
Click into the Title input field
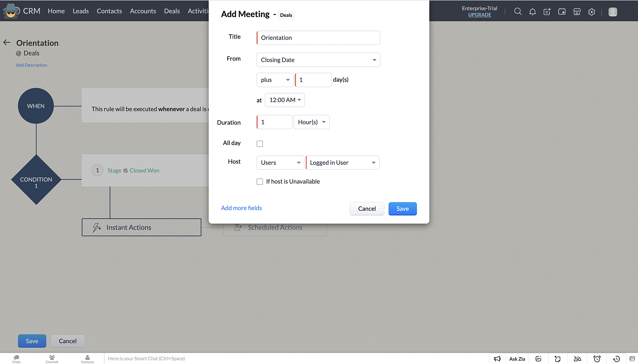pos(318,38)
